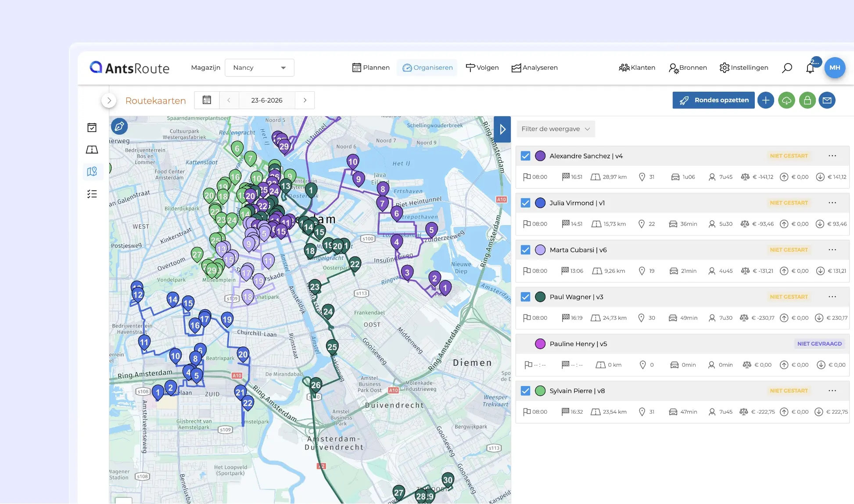Click the date field 23-6-2026
Viewport: 854px width, 504px height.
267,100
